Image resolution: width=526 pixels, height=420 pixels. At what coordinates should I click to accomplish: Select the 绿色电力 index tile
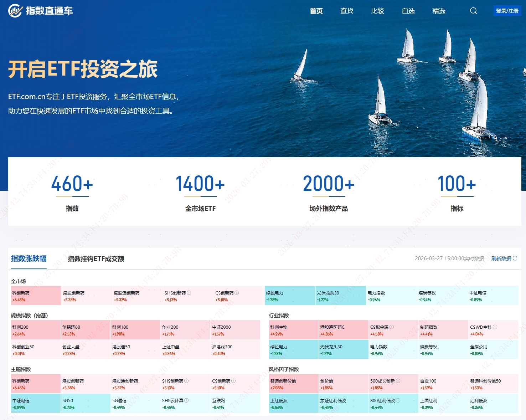[x=290, y=296]
